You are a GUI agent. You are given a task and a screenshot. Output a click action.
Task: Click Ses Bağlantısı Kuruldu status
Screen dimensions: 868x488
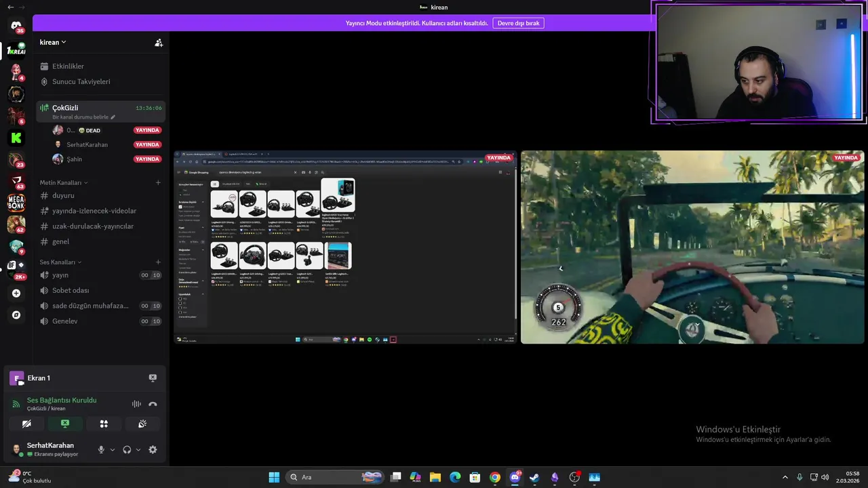pos(62,400)
